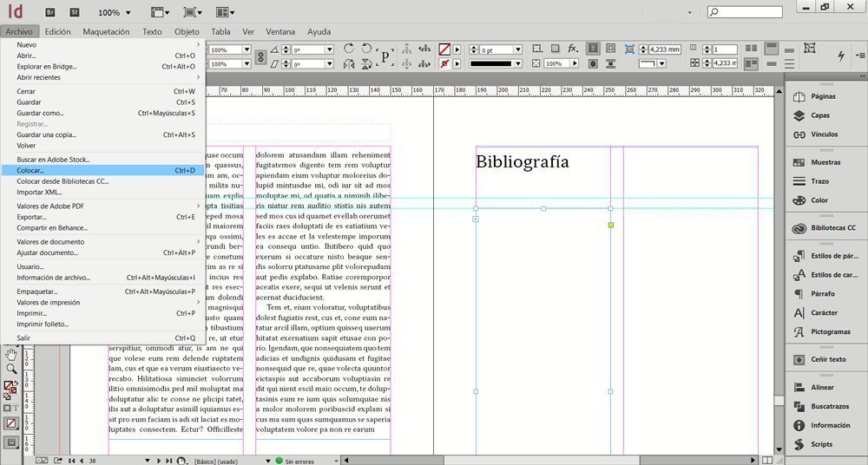This screenshot has width=868, height=465.
Task: Go to previous page arrow
Action: (82, 461)
